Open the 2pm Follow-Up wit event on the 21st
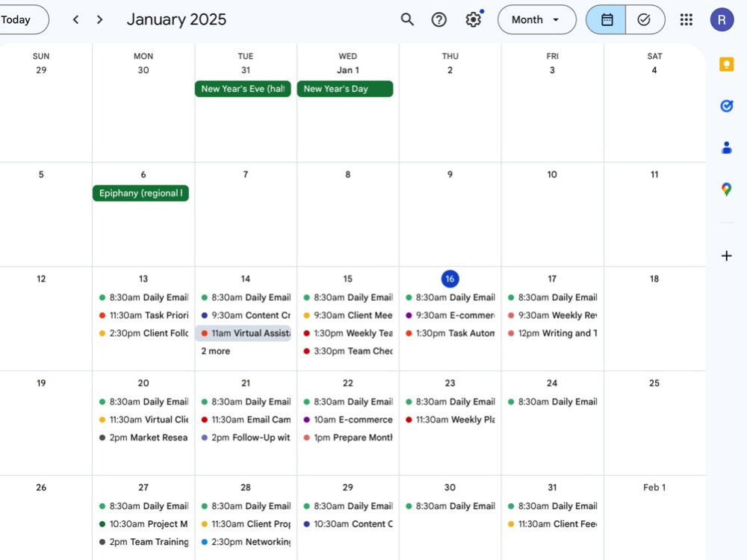Screen dimensions: 747x560 coord(246,437)
